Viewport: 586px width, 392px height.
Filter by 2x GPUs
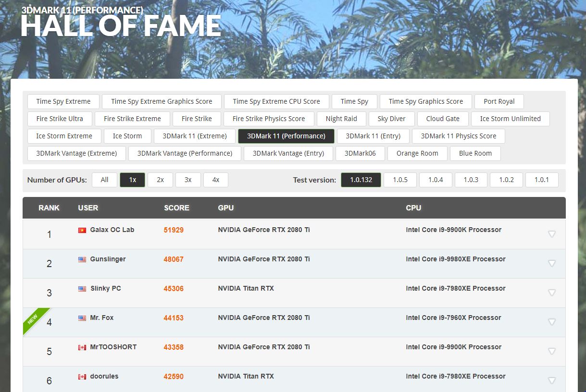coord(160,180)
